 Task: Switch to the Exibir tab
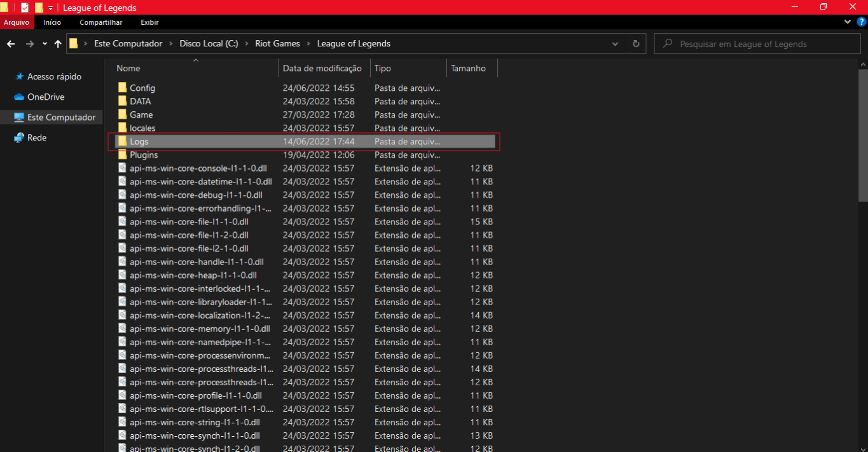tap(149, 22)
